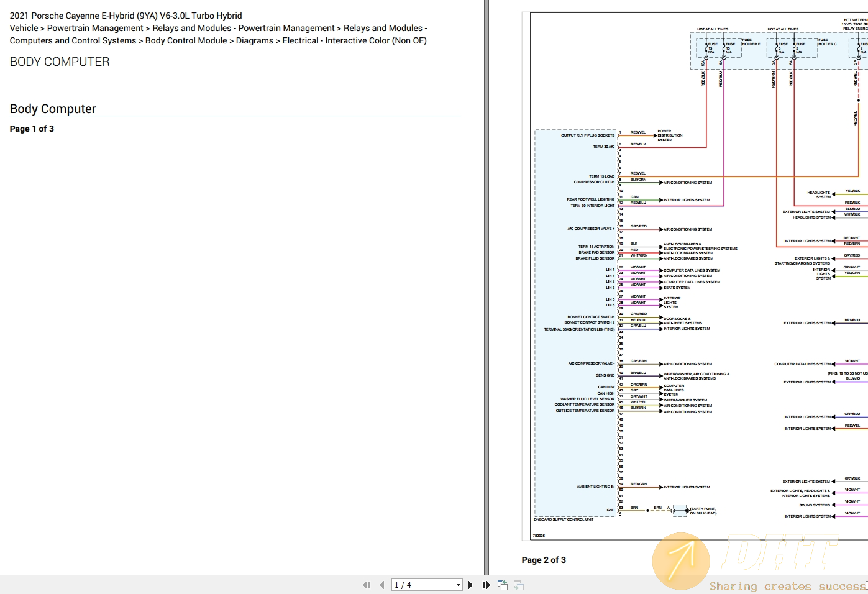Click "WASHER FLUID LEVEL SENSOR" label
The image size is (868, 594).
(x=587, y=399)
